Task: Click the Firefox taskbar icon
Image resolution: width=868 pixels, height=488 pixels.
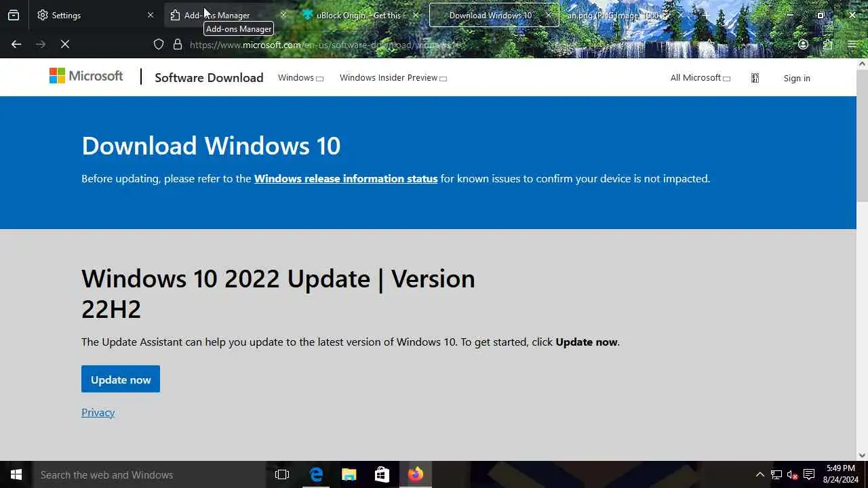Action: click(x=416, y=474)
